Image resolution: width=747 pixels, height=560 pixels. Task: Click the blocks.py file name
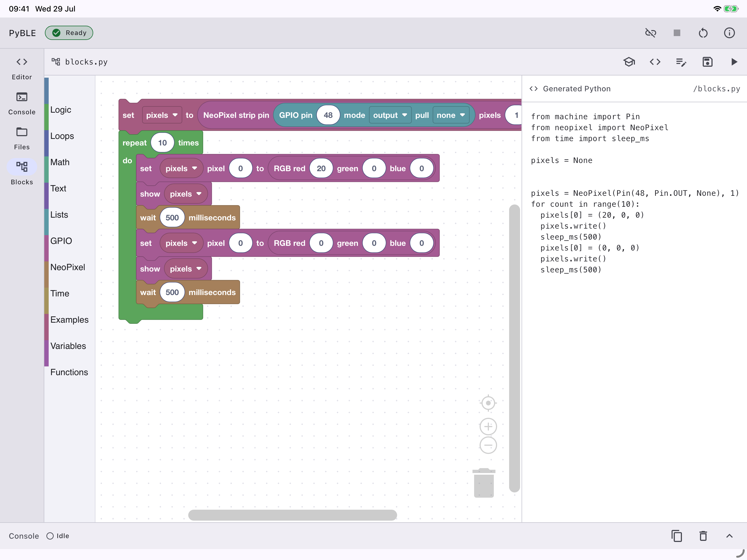tap(86, 62)
